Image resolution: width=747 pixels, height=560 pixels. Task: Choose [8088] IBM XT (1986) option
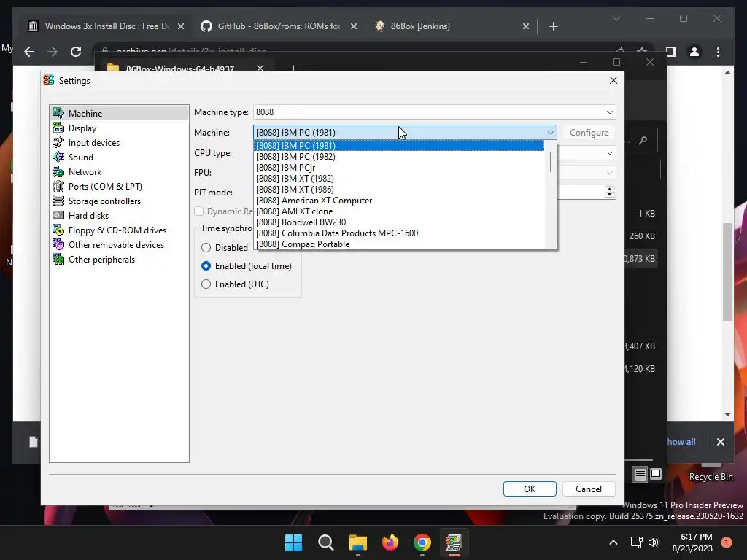pos(399,190)
